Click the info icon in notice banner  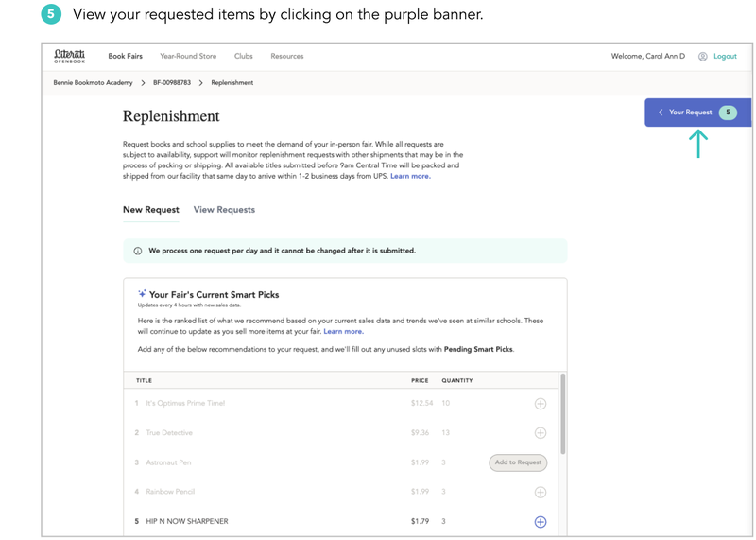click(x=138, y=251)
